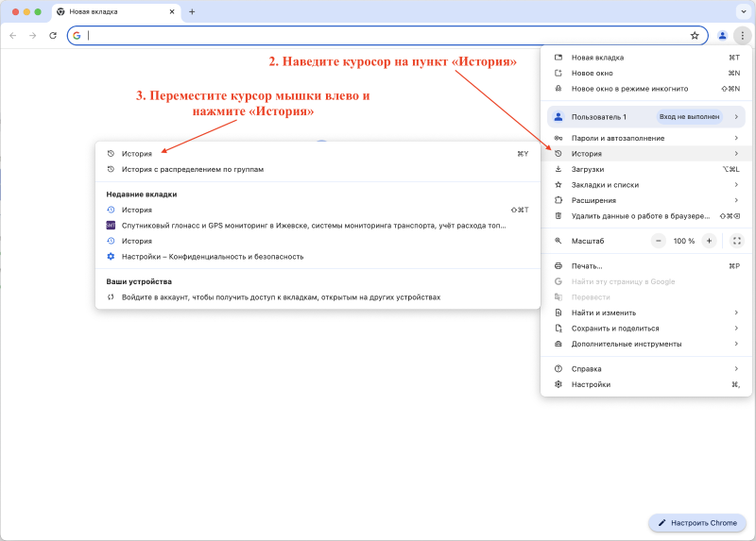This screenshot has width=756, height=541.
Task: Click the magnifier icon beside Масштаб
Action: click(558, 241)
